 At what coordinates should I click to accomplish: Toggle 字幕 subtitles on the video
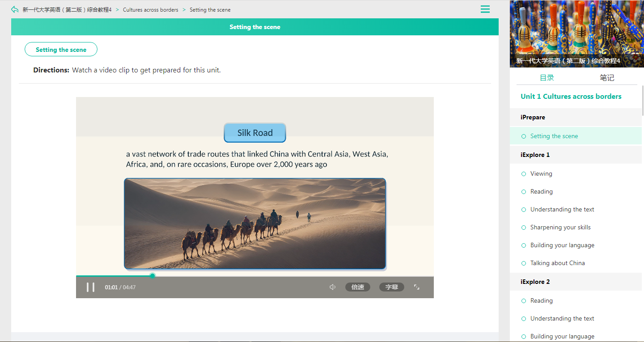tap(392, 287)
